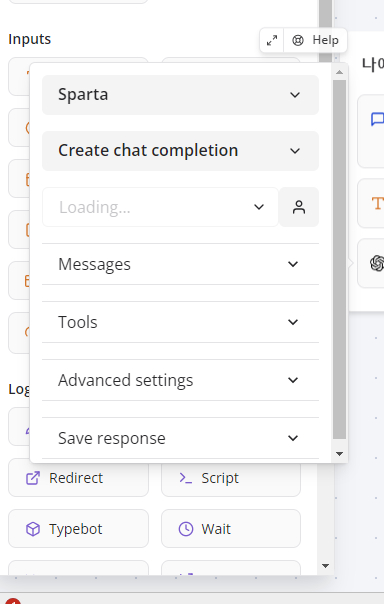Select the OpenAI block icon on the canvas
This screenshot has width=384, height=604.
tap(377, 263)
